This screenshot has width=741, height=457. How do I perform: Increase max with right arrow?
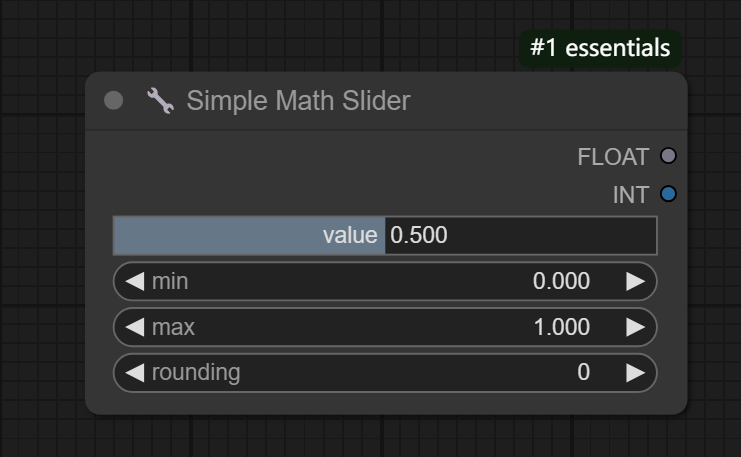point(635,327)
